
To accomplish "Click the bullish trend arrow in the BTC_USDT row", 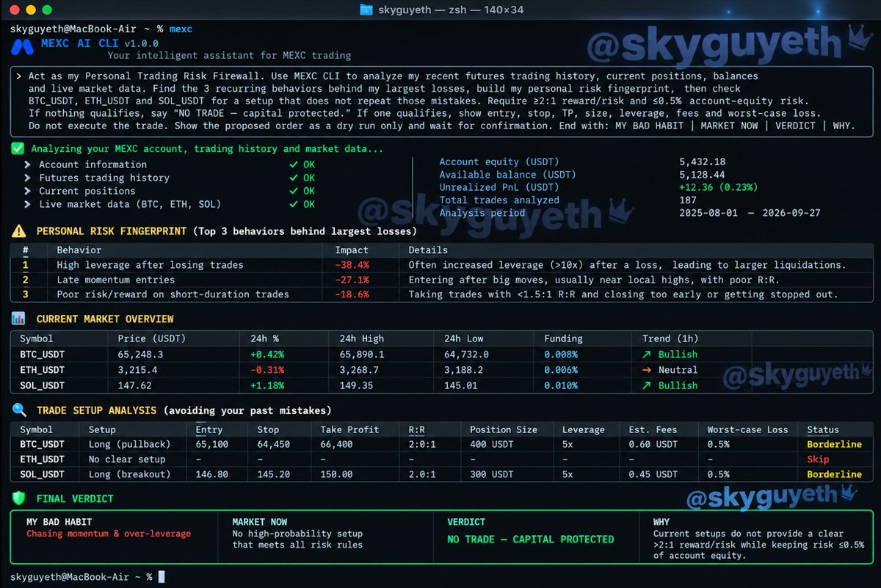I will [x=646, y=355].
